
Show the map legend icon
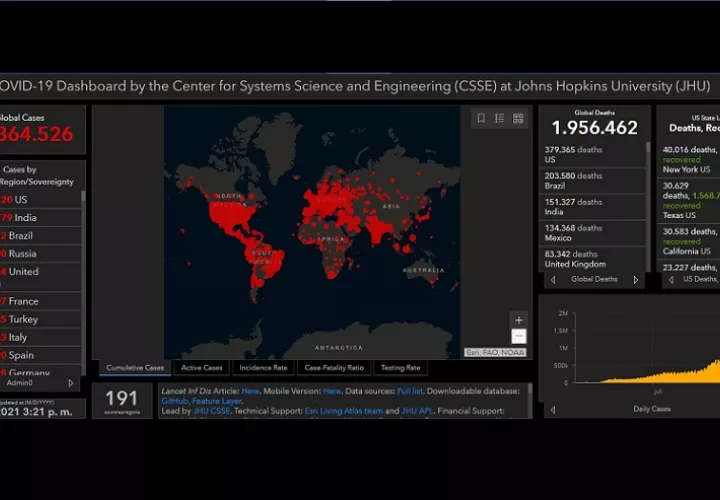[x=499, y=118]
